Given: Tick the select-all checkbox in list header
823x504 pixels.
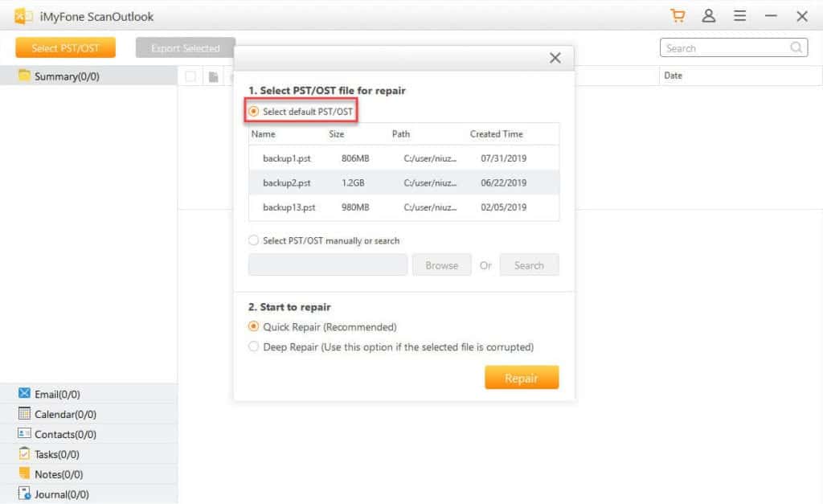Looking at the screenshot, I should click(190, 76).
